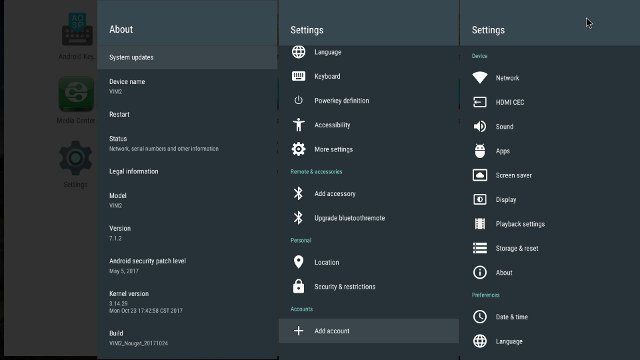
Task: Select System updates in About panel
Action: [187, 58]
